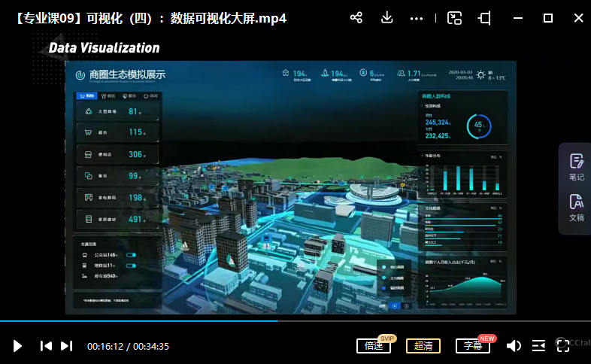Skip to the next video
This screenshot has width=591, height=364.
[x=66, y=346]
